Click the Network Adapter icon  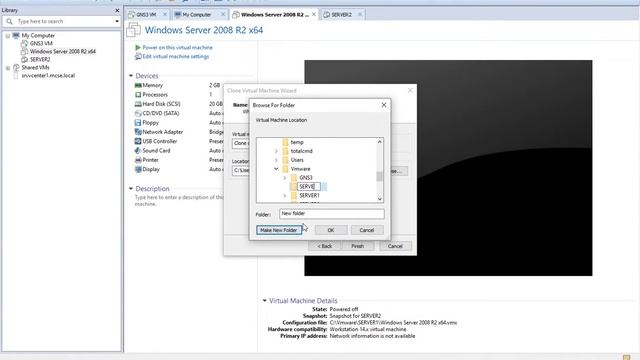pos(138,132)
